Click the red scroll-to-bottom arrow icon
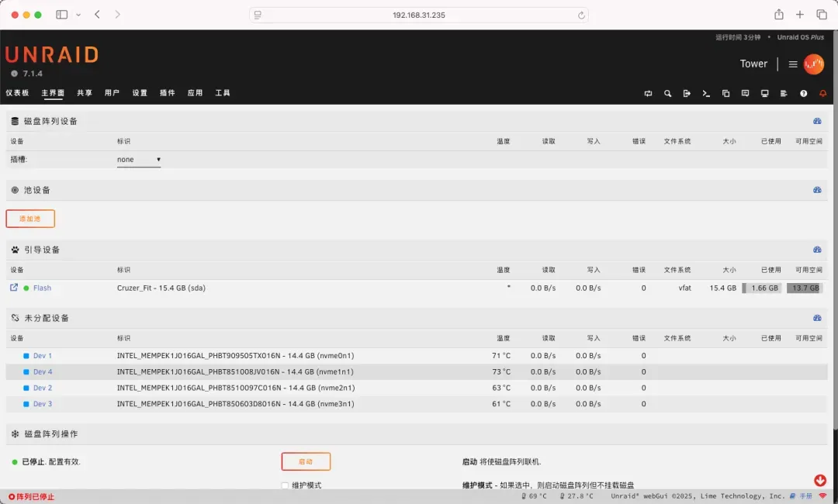This screenshot has height=504, width=838. 820,481
